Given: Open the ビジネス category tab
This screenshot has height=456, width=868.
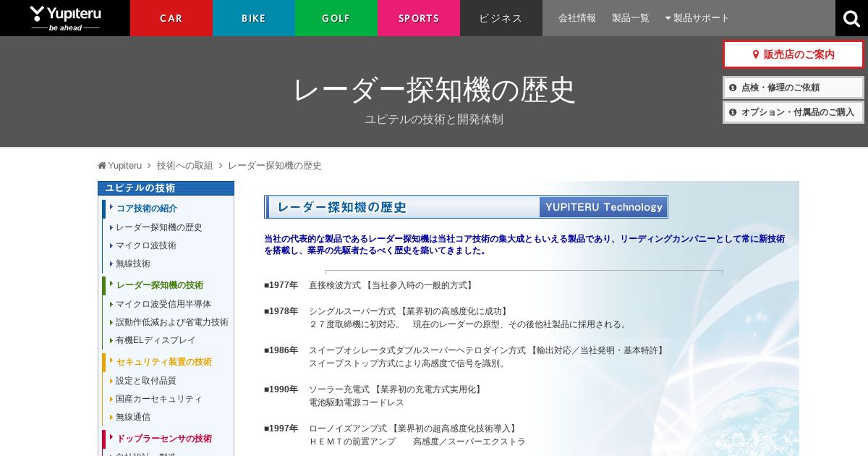Looking at the screenshot, I should pos(501,18).
